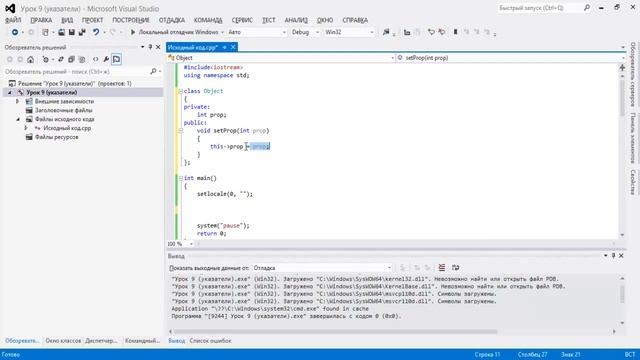Open the Отладка output source dropdown
The height and width of the screenshot is (360, 640).
322,268
